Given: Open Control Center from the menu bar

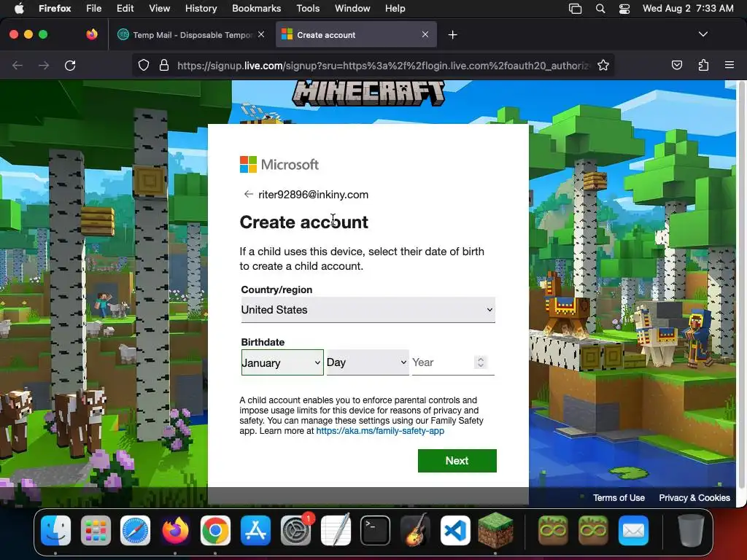Looking at the screenshot, I should click(x=624, y=9).
